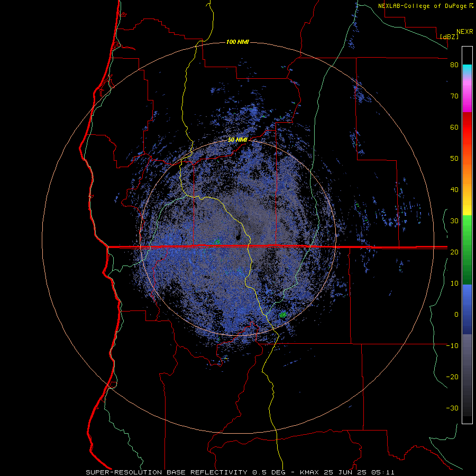Click the 30 tick label on the scale
This screenshot has height=476, width=476.
[x=454, y=221]
